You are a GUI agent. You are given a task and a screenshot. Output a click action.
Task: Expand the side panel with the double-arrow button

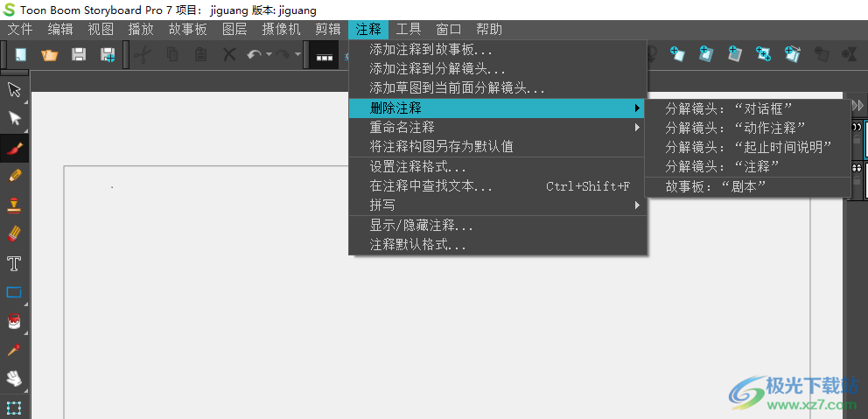pos(857,105)
